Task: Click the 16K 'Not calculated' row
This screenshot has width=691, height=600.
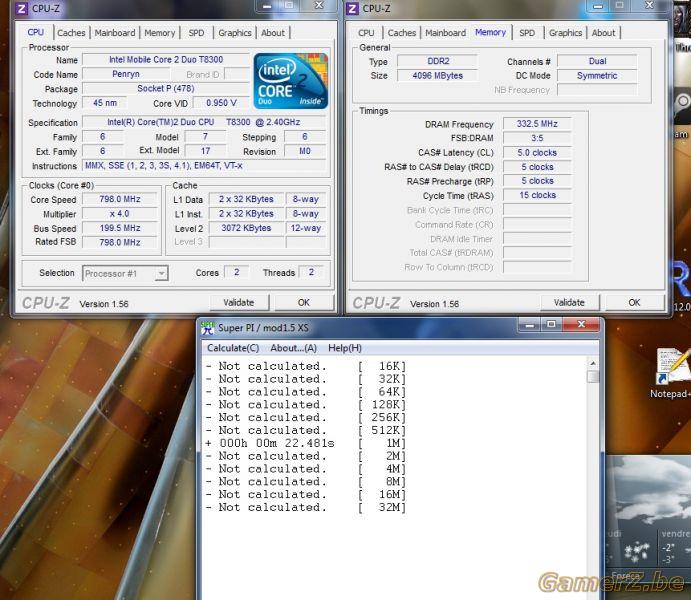Action: coord(305,366)
